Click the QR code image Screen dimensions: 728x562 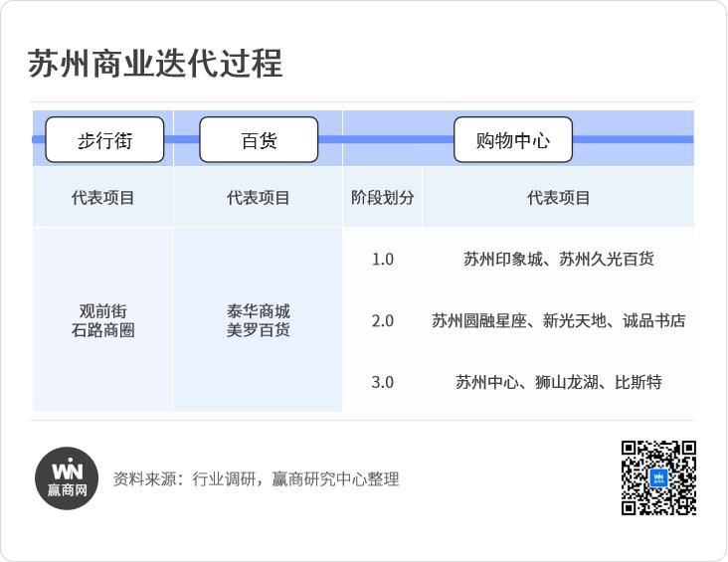click(658, 477)
